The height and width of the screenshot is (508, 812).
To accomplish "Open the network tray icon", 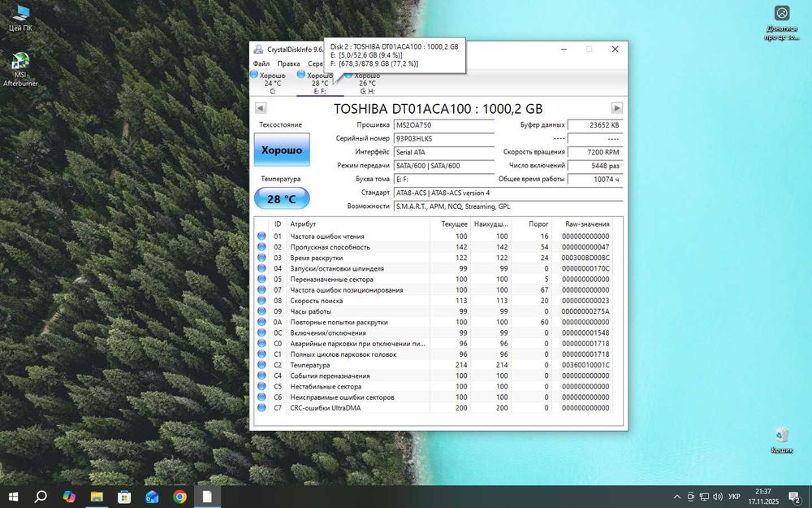I will 704,497.
